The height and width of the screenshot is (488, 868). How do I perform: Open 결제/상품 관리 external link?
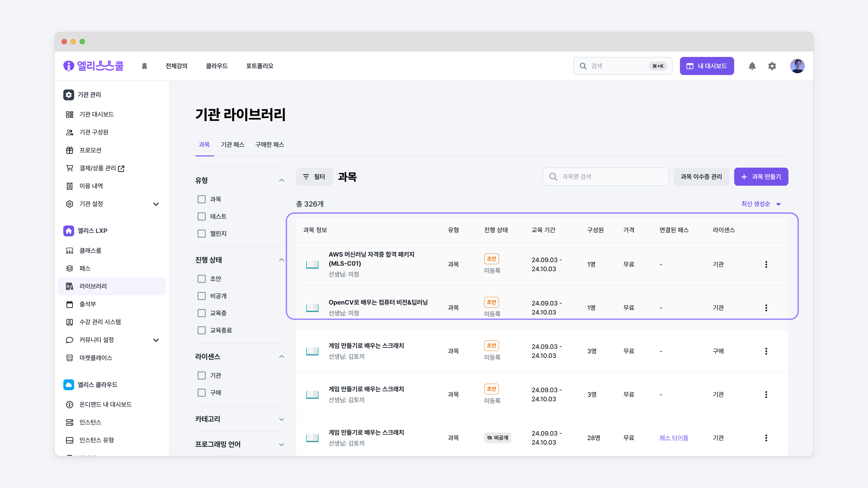(x=112, y=168)
